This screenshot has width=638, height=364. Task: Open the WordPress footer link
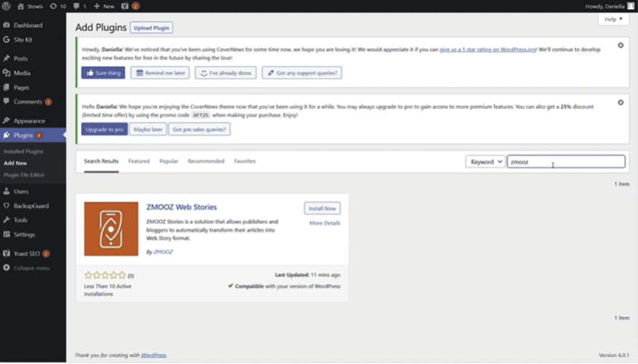point(154,355)
